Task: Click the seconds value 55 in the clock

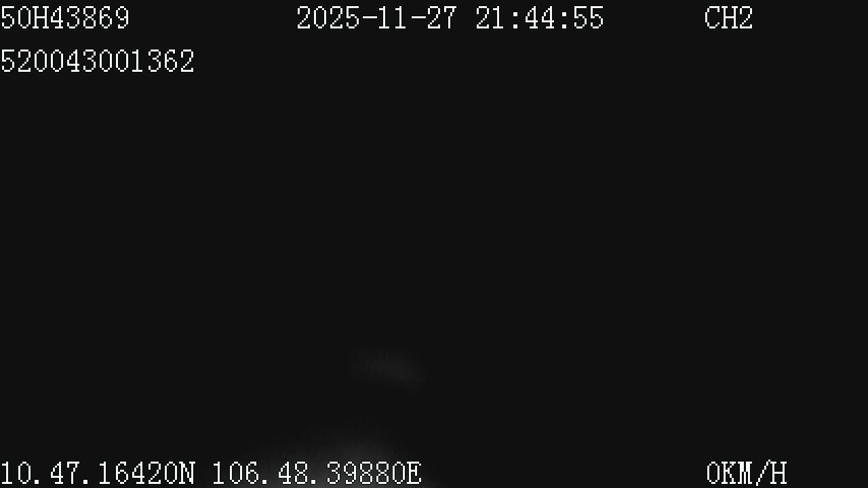Action: pos(588,18)
